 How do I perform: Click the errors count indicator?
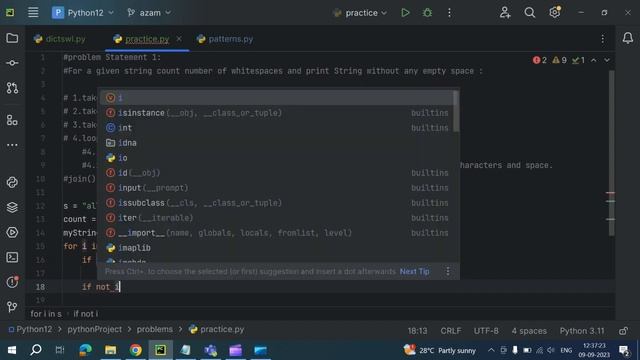tap(540, 60)
